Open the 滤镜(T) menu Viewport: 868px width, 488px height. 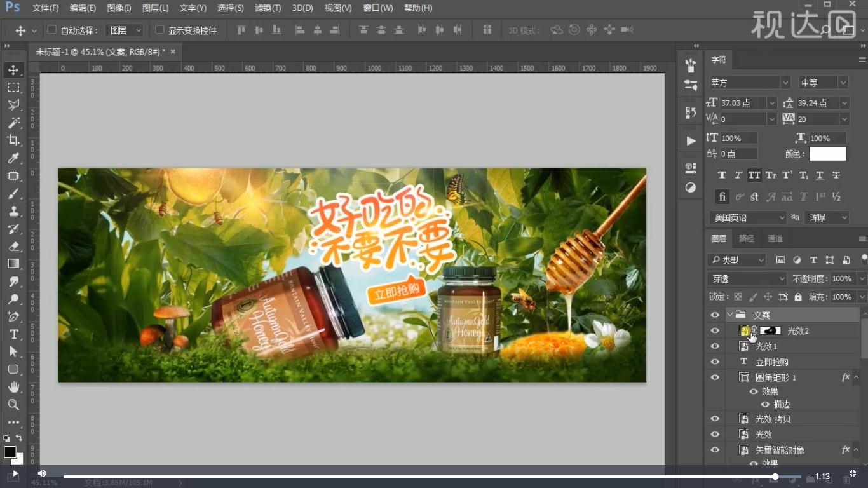point(268,8)
